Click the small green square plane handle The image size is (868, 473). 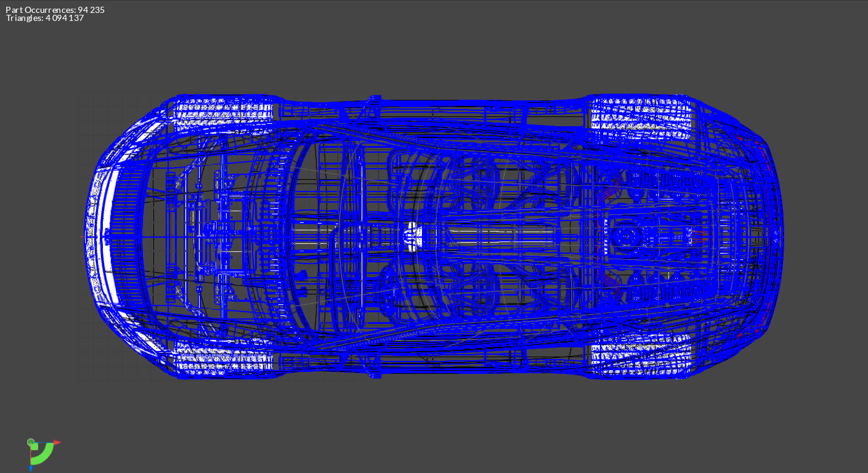pyautogui.click(x=34, y=447)
